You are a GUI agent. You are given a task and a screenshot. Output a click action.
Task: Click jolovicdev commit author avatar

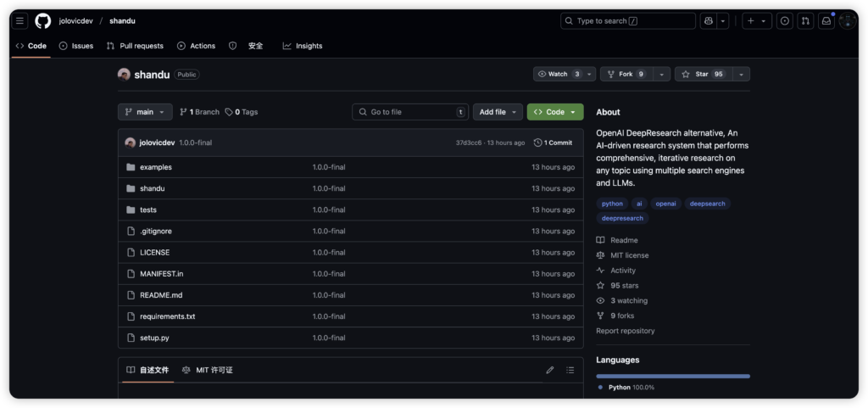[x=131, y=143]
